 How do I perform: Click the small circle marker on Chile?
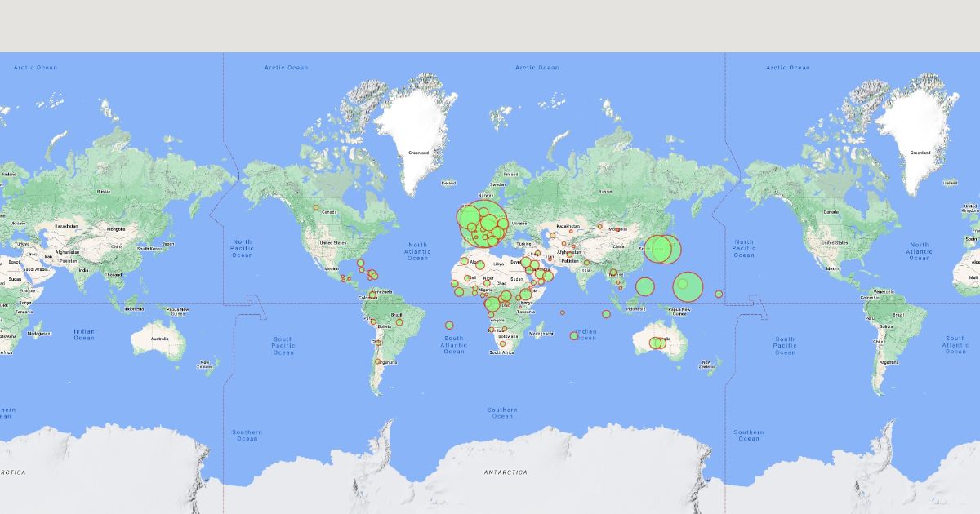[378, 343]
